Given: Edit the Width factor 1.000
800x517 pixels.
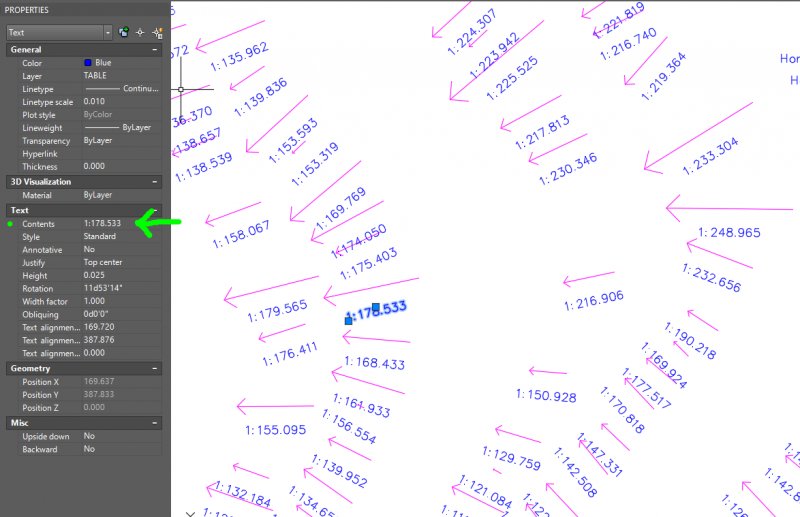Looking at the screenshot, I should (x=94, y=301).
